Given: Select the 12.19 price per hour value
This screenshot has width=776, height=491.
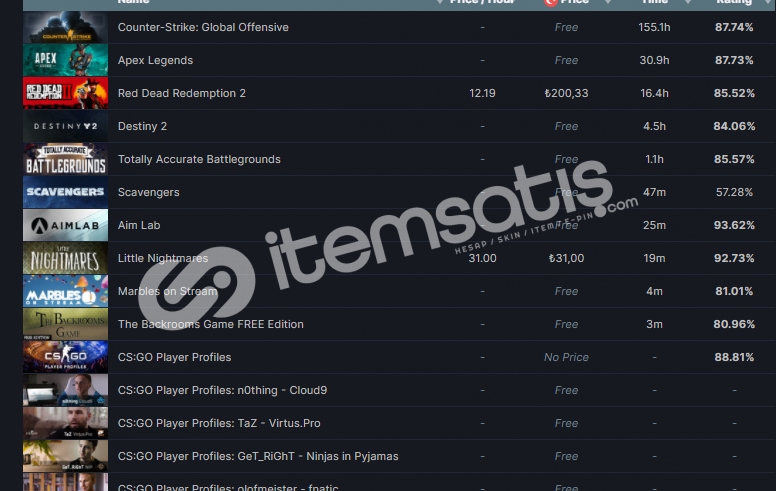Looking at the screenshot, I should pos(483,93).
